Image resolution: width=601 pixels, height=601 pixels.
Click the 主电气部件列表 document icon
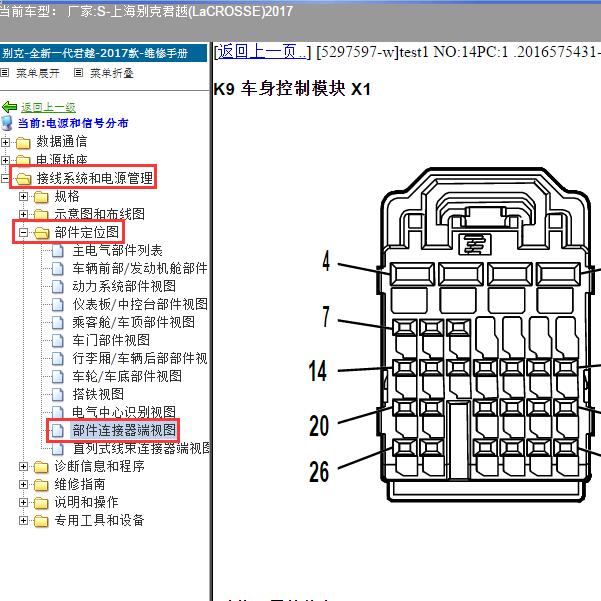pyautogui.click(x=57, y=251)
